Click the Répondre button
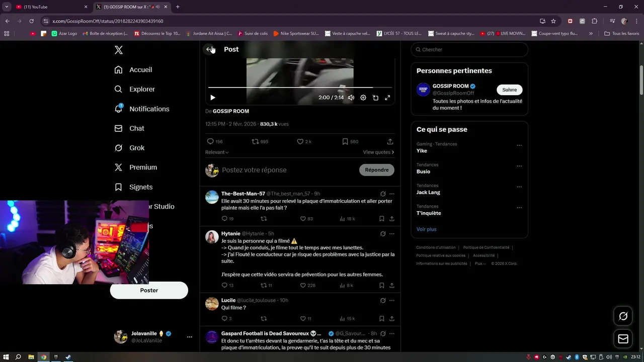 (x=377, y=170)
